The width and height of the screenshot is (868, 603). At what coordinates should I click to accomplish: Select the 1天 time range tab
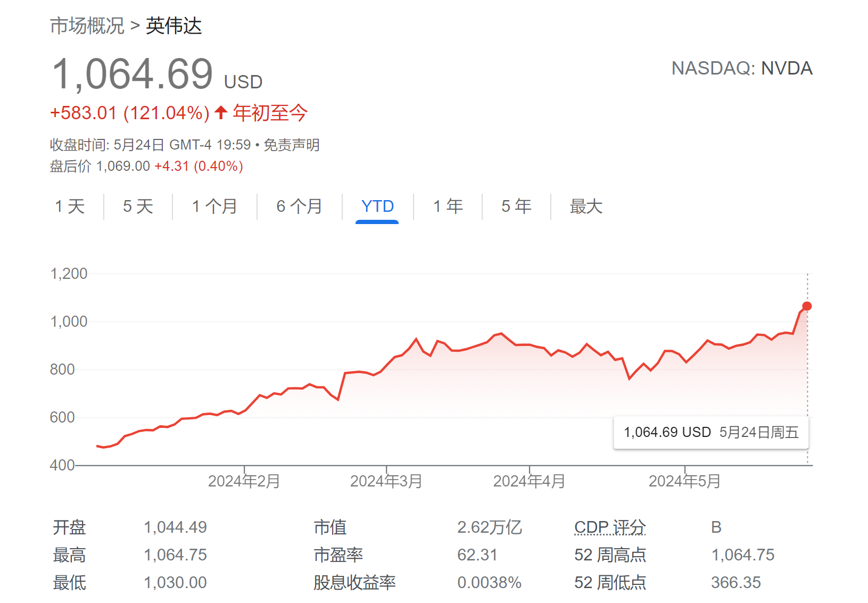tap(70, 207)
